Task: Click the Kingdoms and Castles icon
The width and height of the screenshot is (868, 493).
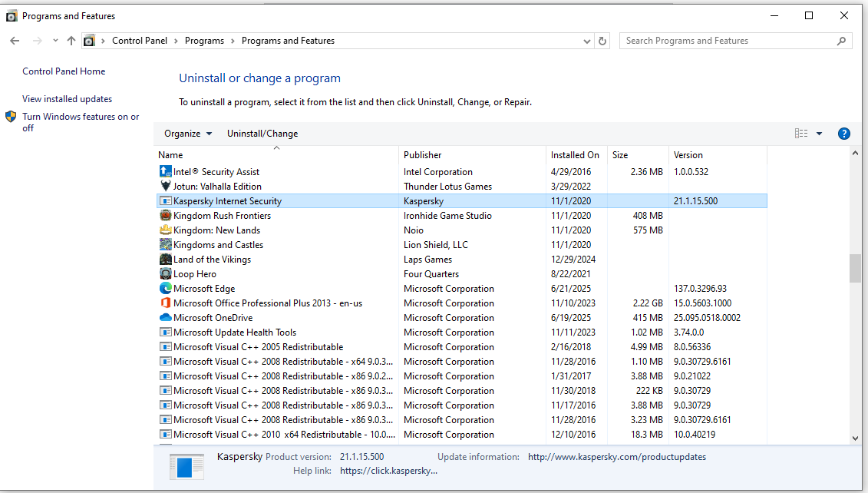Action: click(x=165, y=244)
